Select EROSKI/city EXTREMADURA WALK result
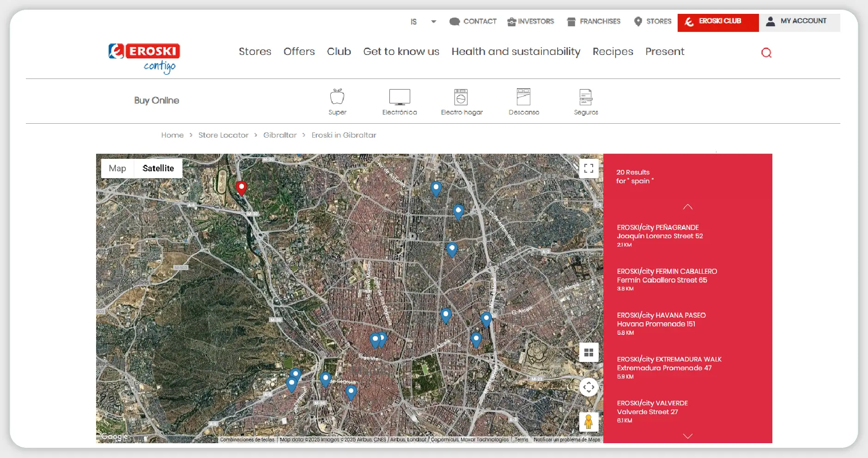The height and width of the screenshot is (458, 868). coord(669,368)
